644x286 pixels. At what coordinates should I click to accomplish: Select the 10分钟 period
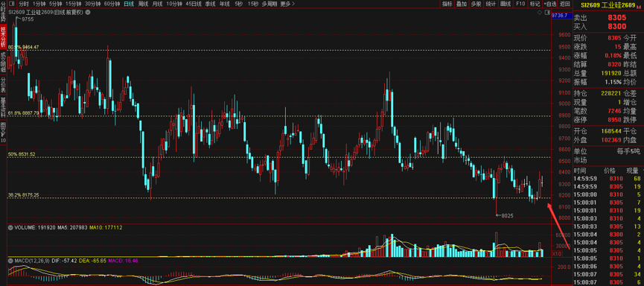[173, 4]
